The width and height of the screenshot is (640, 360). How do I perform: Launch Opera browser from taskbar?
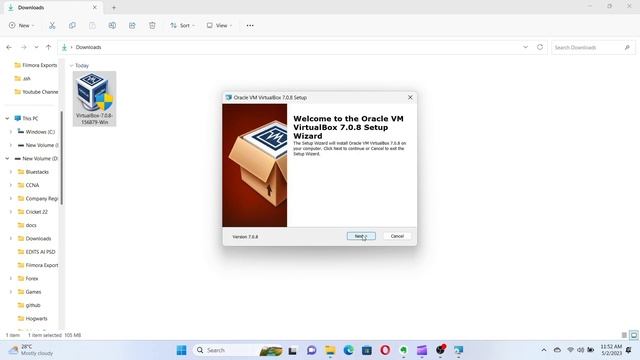385,350
